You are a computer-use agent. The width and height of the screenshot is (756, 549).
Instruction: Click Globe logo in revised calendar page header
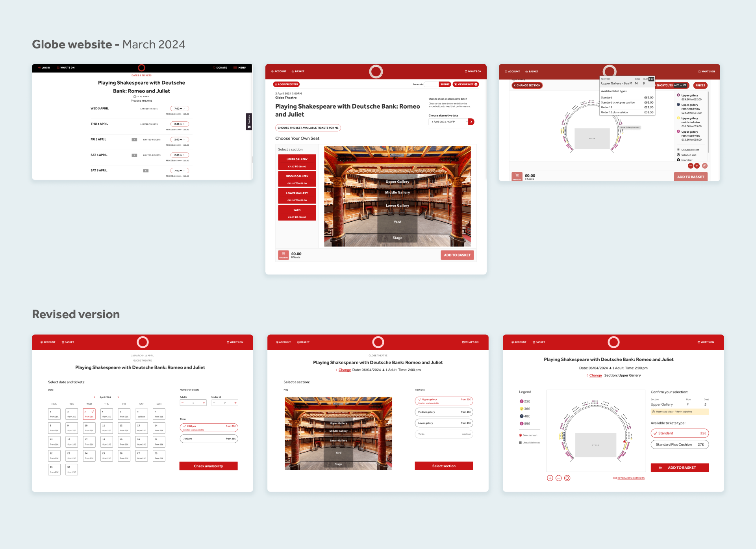click(143, 342)
